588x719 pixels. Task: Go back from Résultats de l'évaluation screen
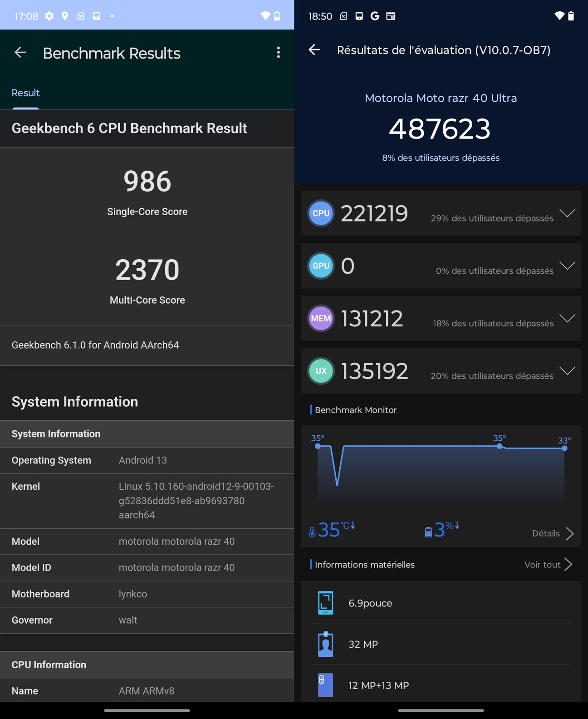tap(314, 50)
